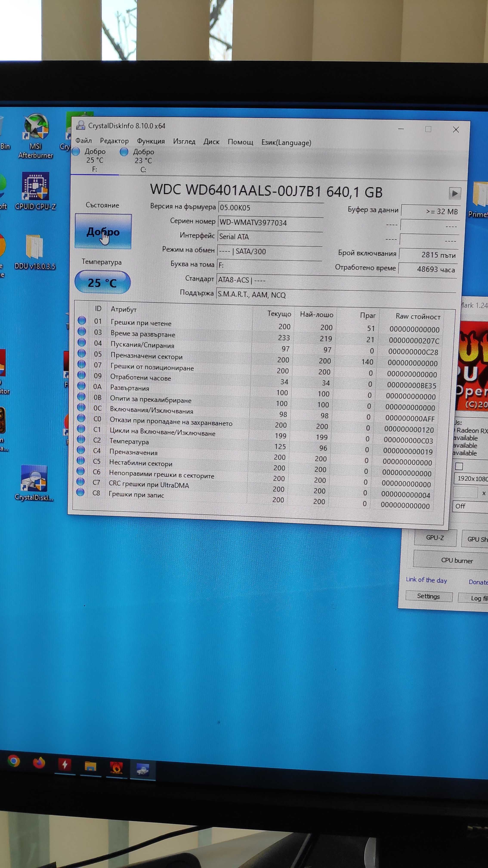488x868 pixels.
Task: Open the MSI Afterburner desktop shortcut
Action: tap(36, 136)
